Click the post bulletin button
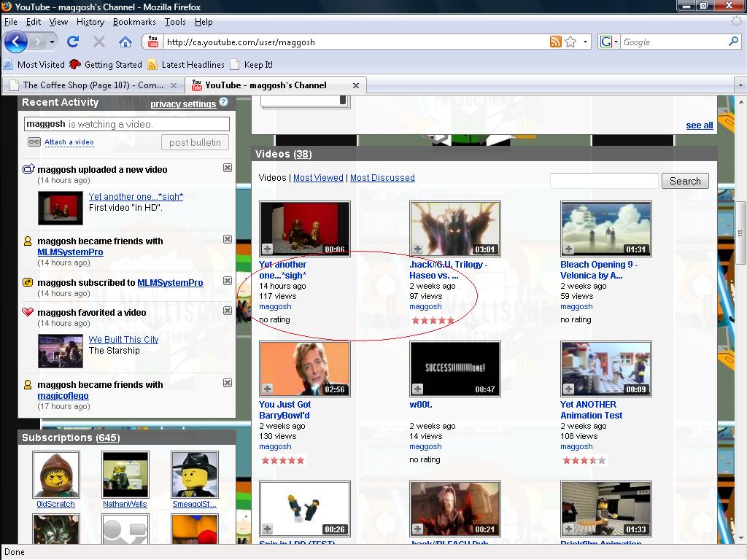 tap(195, 142)
